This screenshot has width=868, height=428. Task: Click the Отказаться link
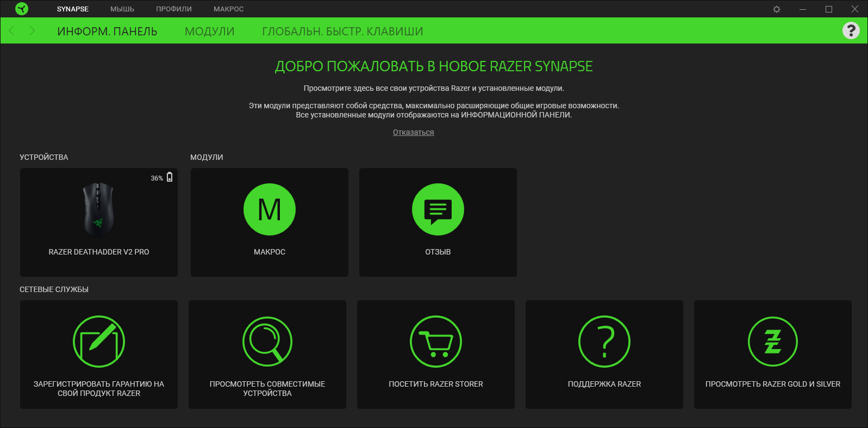pos(414,132)
